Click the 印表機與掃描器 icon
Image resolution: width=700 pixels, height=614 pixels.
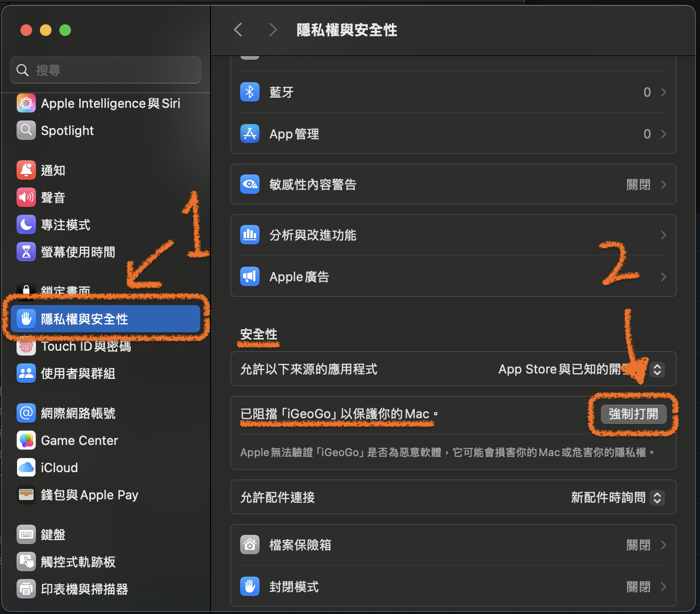click(26, 589)
